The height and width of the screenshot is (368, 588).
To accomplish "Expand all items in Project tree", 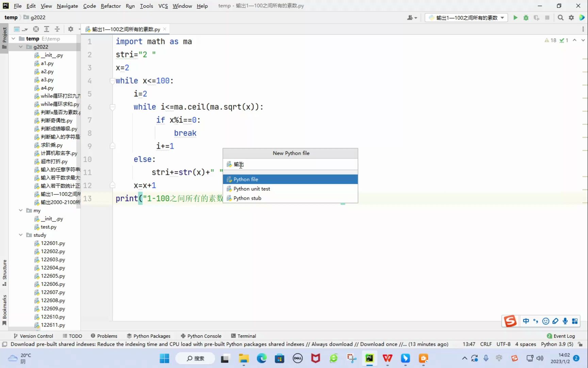I will click(47, 29).
